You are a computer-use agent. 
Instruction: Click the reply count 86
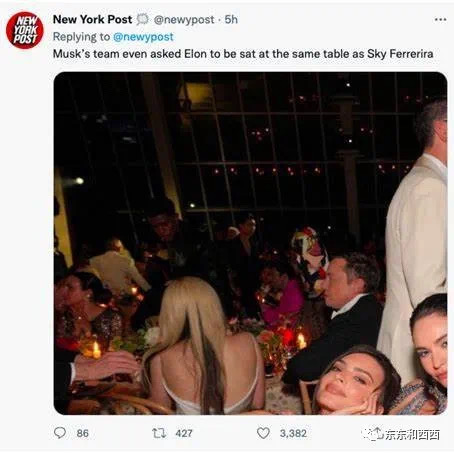click(x=83, y=433)
